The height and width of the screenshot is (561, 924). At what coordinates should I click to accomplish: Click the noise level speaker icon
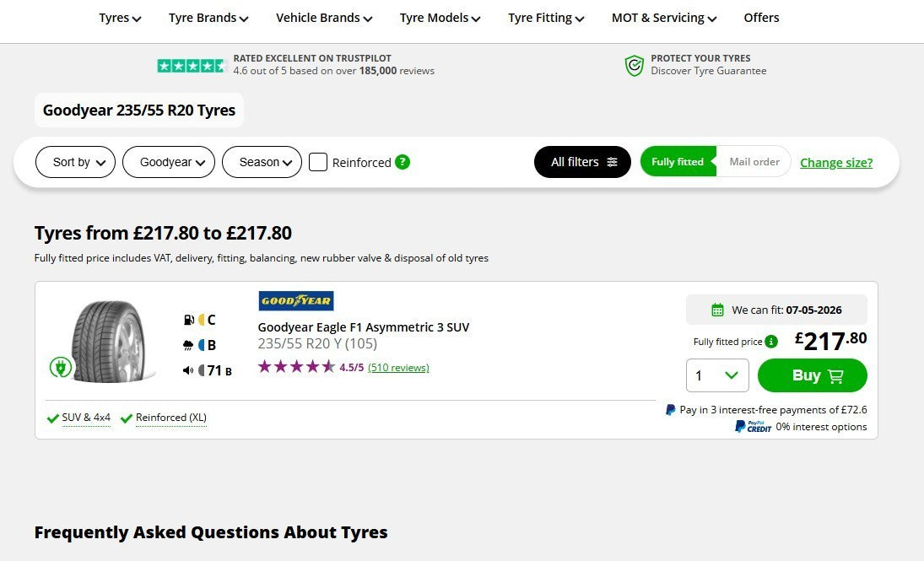(x=188, y=370)
